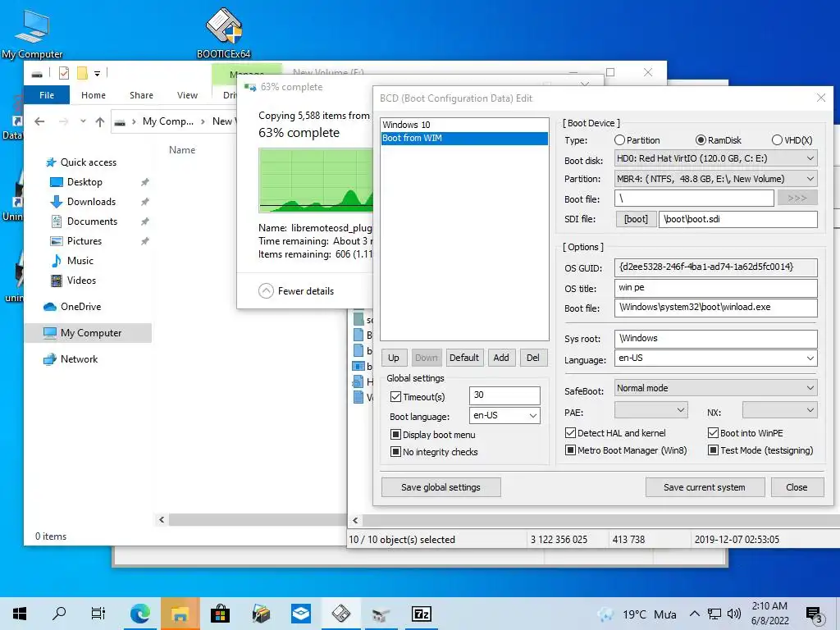The image size is (840, 630).
Task: Collapse copy dialog with Fewer details
Action: [295, 291]
